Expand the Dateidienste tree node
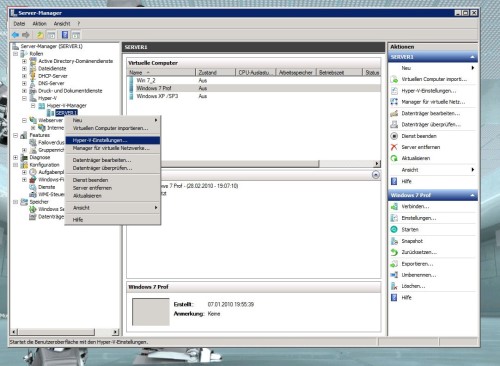The image size is (500, 366). click(x=24, y=68)
